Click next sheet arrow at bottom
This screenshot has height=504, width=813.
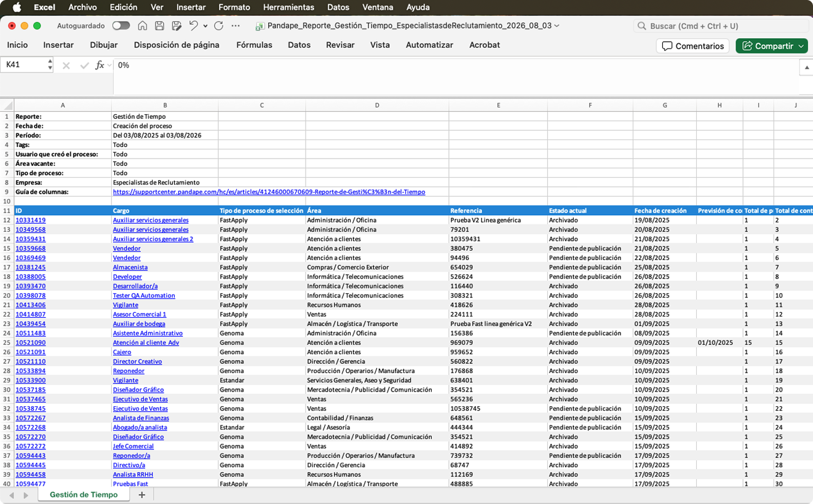point(26,495)
